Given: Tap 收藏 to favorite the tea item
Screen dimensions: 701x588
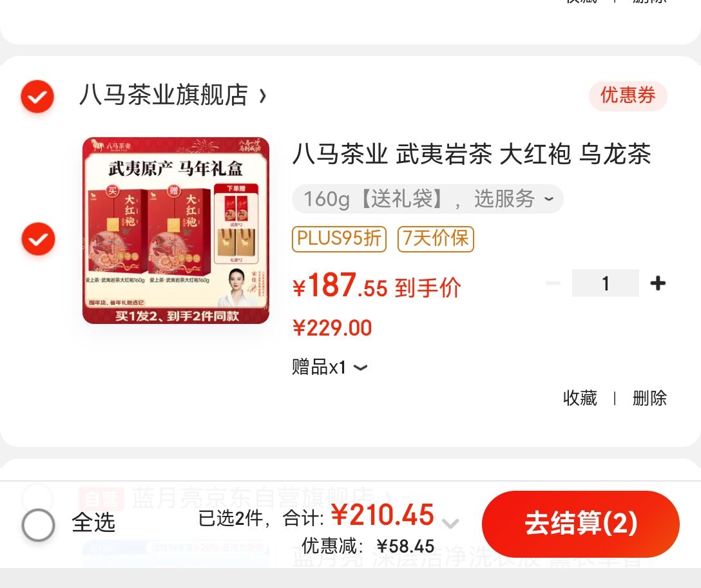Looking at the screenshot, I should pos(580,398).
